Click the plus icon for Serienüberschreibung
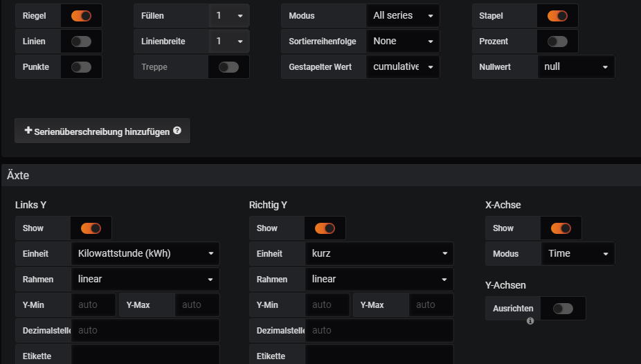The height and width of the screenshot is (364, 641). click(28, 131)
